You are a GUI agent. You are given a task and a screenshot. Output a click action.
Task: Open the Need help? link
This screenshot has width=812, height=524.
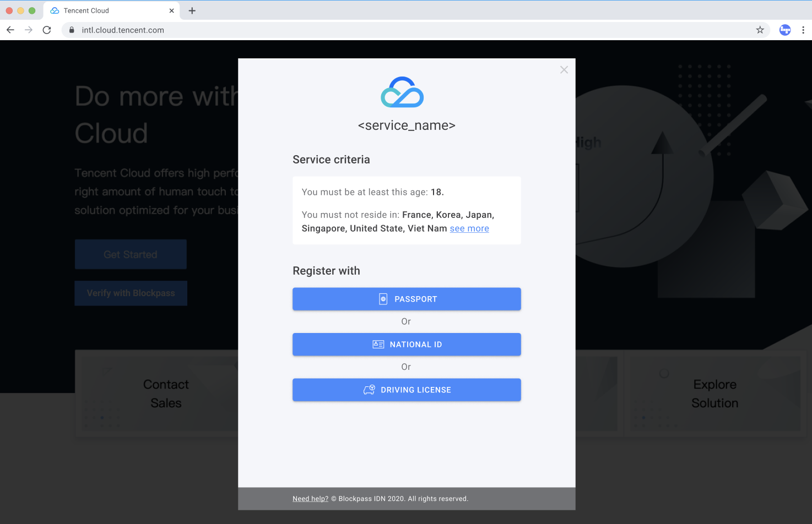tap(310, 499)
